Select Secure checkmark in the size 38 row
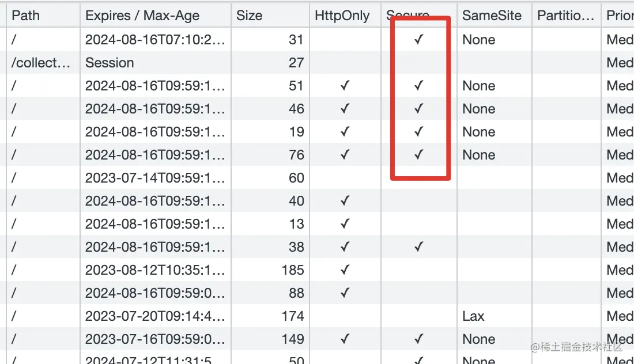 tap(419, 247)
